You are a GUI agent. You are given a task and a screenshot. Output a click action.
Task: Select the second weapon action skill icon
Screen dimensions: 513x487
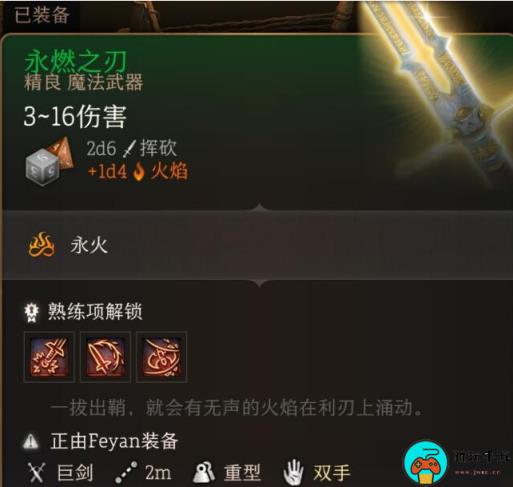coord(105,357)
